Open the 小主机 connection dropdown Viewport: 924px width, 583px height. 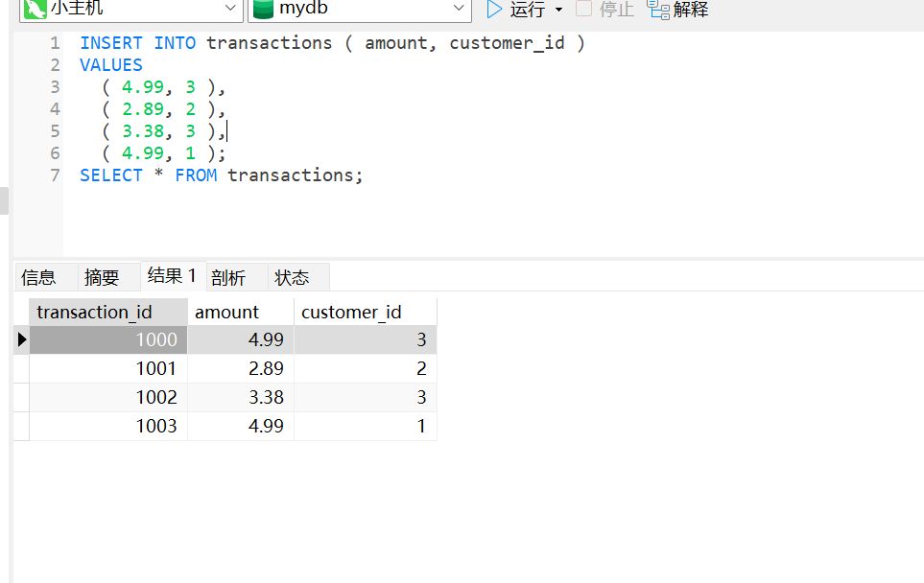(230, 10)
